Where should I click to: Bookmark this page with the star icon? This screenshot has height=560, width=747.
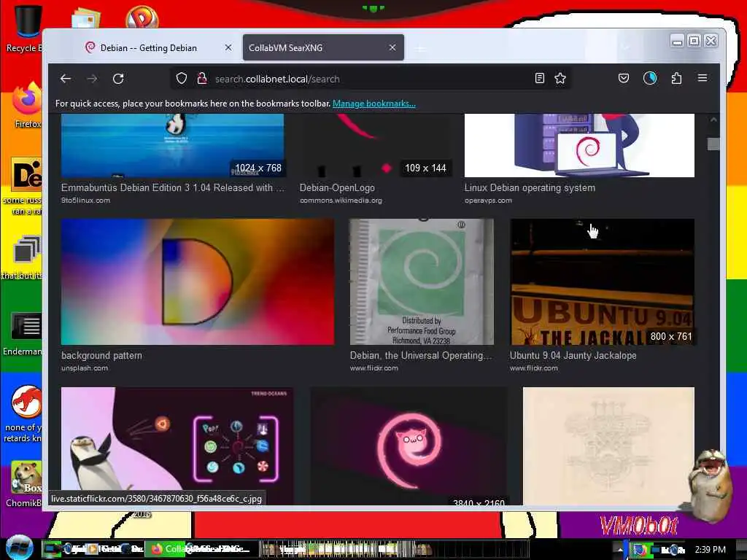pos(560,79)
